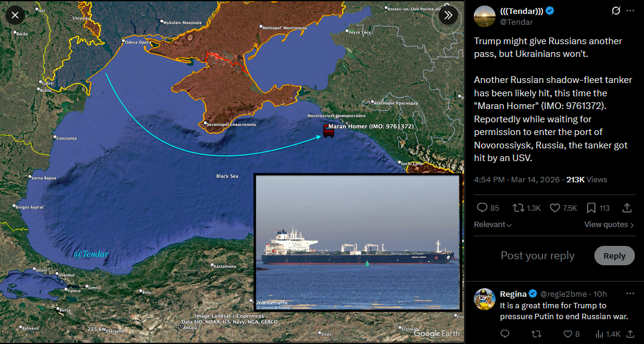Open the @regie2bme handle
This screenshot has height=344, width=644.
click(x=563, y=294)
